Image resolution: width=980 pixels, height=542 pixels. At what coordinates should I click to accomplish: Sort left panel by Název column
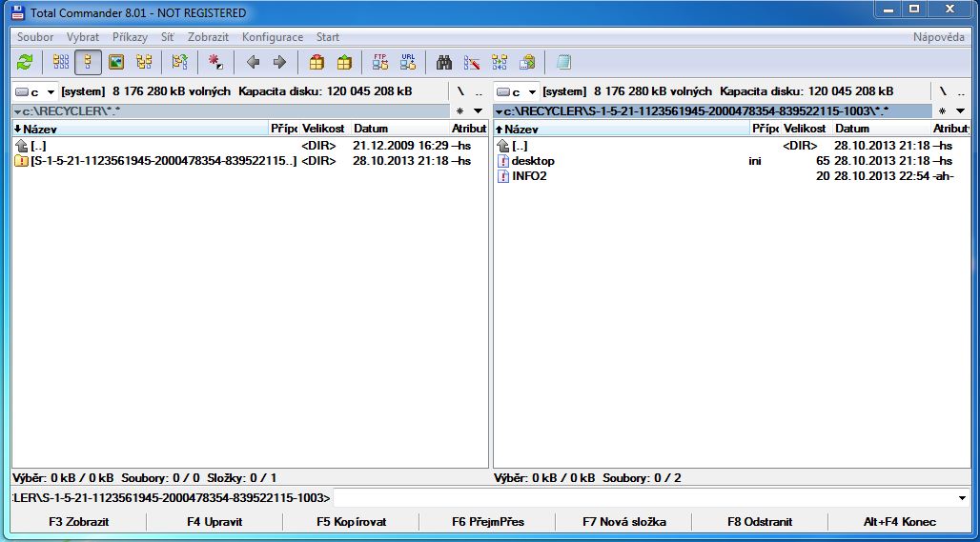141,129
